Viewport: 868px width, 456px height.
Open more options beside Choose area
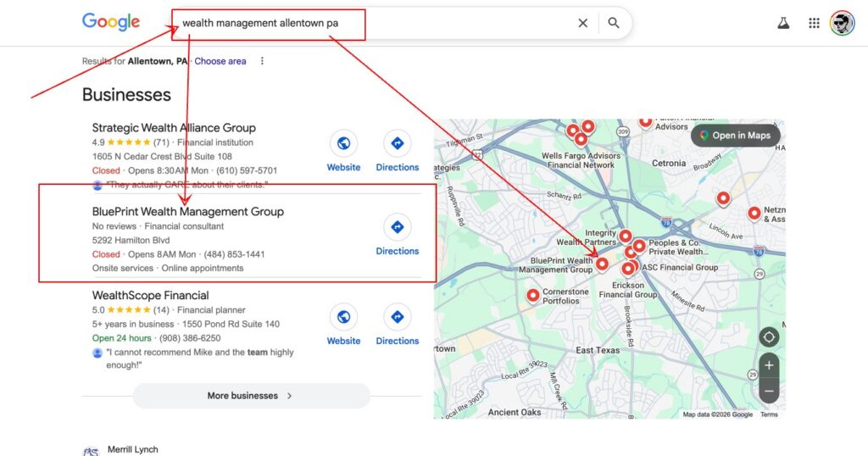262,61
